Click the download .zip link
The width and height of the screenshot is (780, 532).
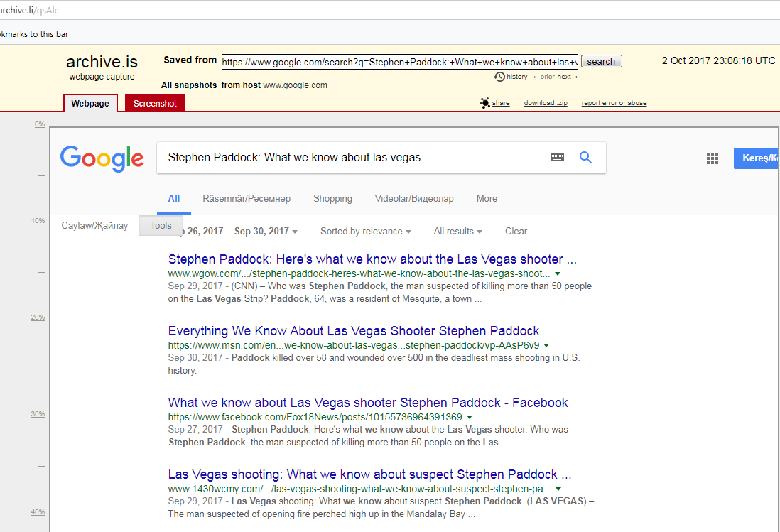click(546, 103)
